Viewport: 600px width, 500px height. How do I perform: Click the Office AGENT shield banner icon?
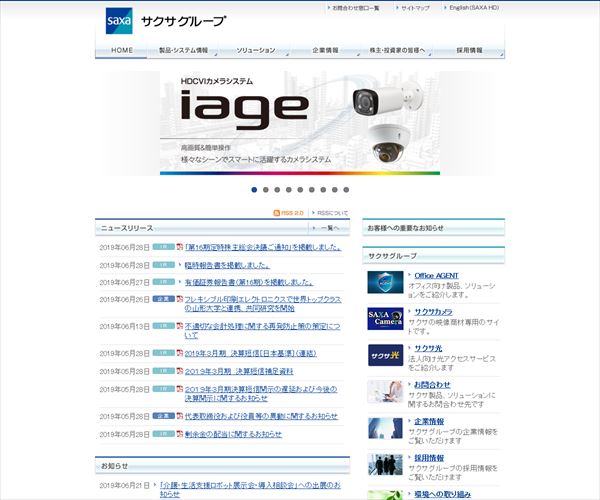(x=384, y=283)
